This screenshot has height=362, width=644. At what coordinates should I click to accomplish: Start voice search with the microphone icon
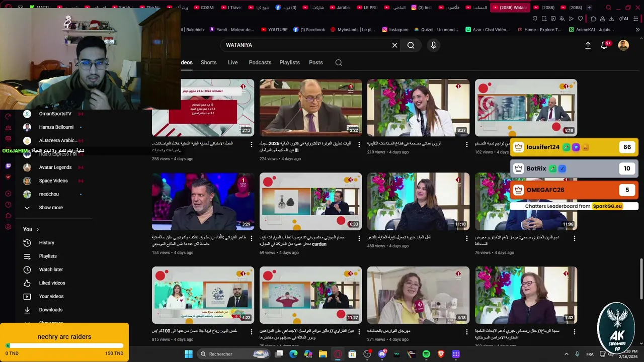point(434,45)
